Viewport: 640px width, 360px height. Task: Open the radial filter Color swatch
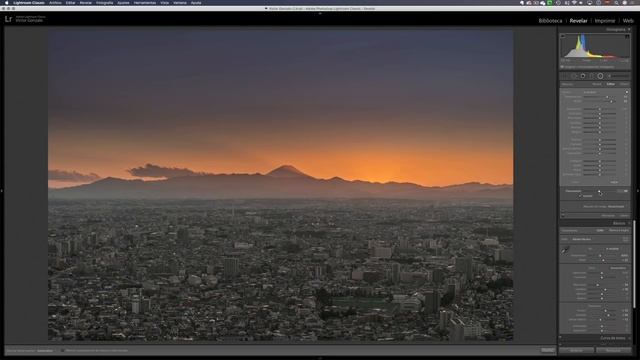(614, 182)
